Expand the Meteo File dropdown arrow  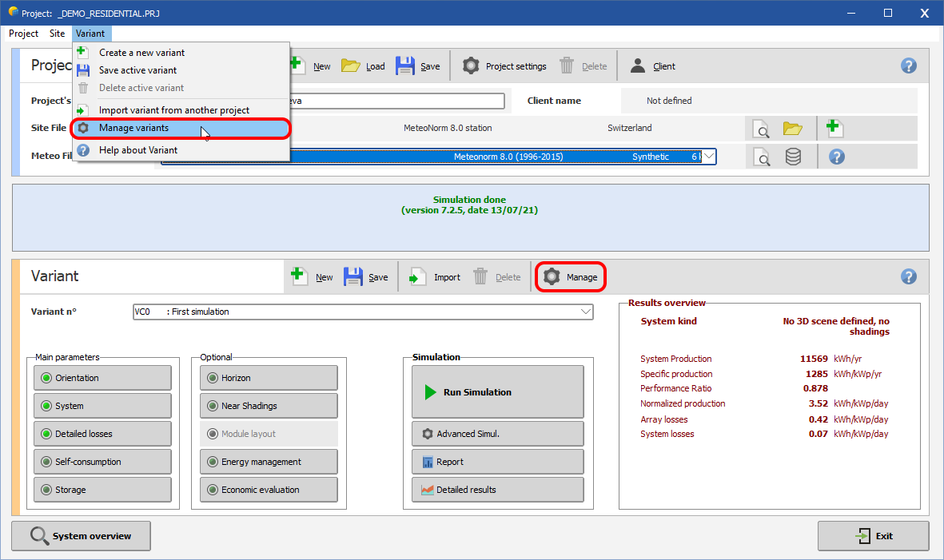click(x=709, y=157)
